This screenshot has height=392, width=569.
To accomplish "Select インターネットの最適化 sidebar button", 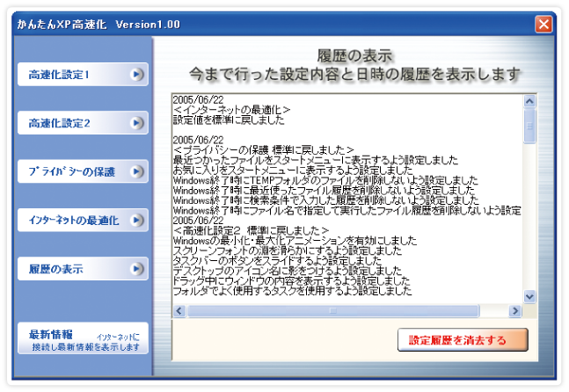I will point(83,220).
